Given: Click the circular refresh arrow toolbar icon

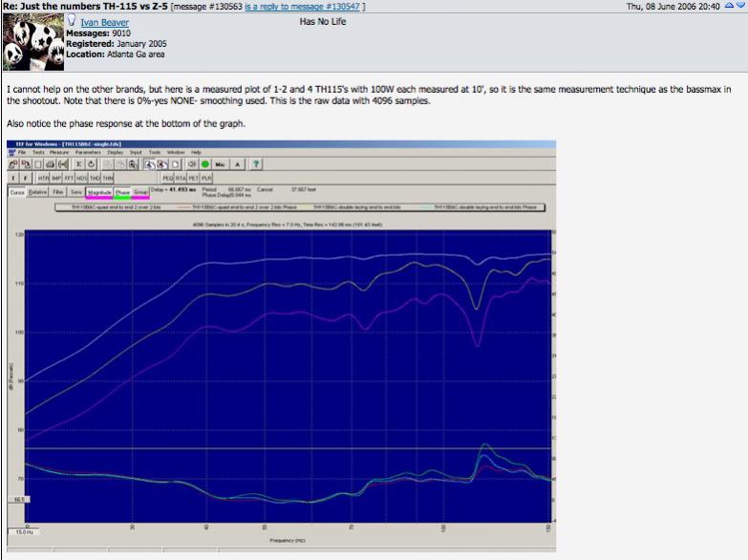Looking at the screenshot, I should pos(91,164).
